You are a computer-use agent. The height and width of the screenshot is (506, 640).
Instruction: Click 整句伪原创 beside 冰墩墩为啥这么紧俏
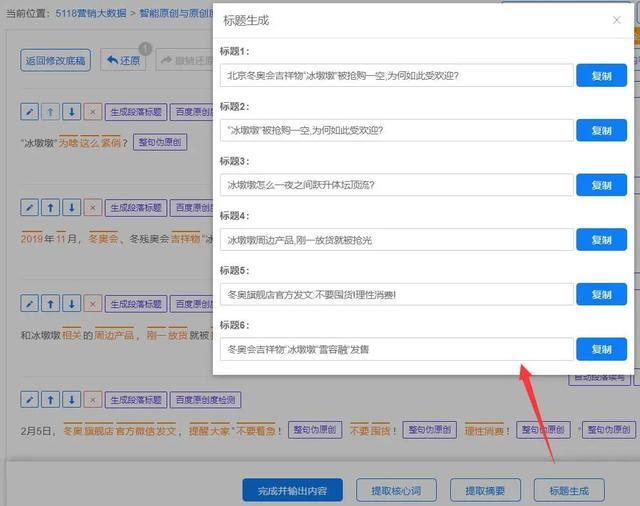point(160,142)
